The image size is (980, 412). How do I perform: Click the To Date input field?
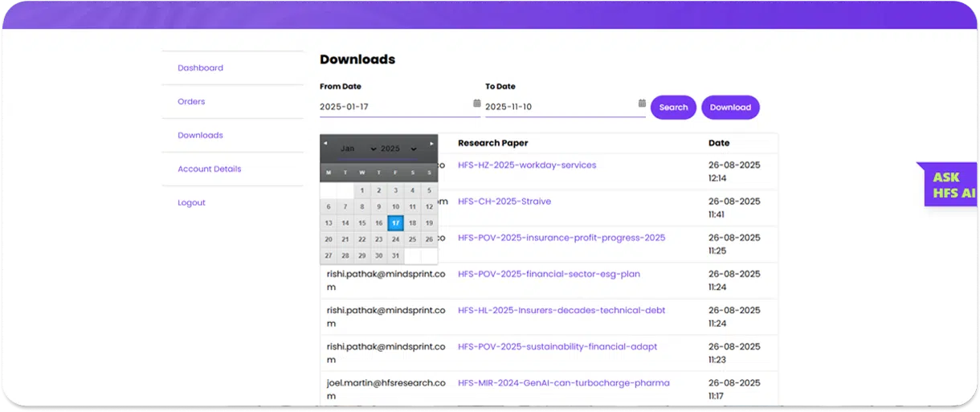pyautogui.click(x=558, y=107)
